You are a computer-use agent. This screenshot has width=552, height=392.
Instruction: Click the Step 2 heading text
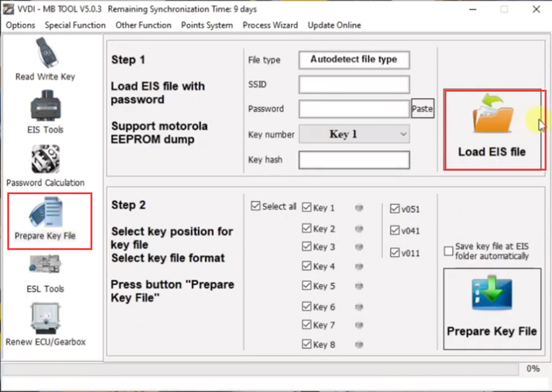128,205
